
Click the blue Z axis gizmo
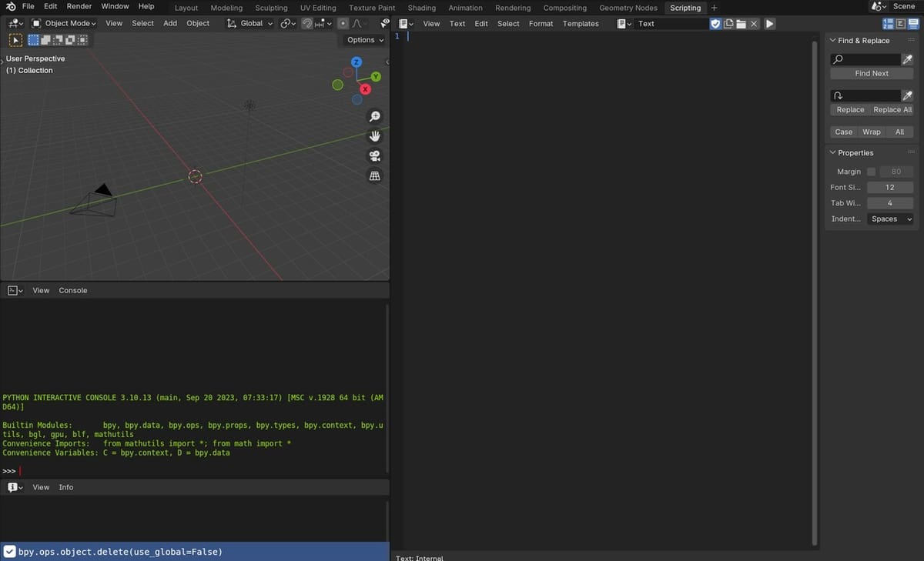(357, 62)
